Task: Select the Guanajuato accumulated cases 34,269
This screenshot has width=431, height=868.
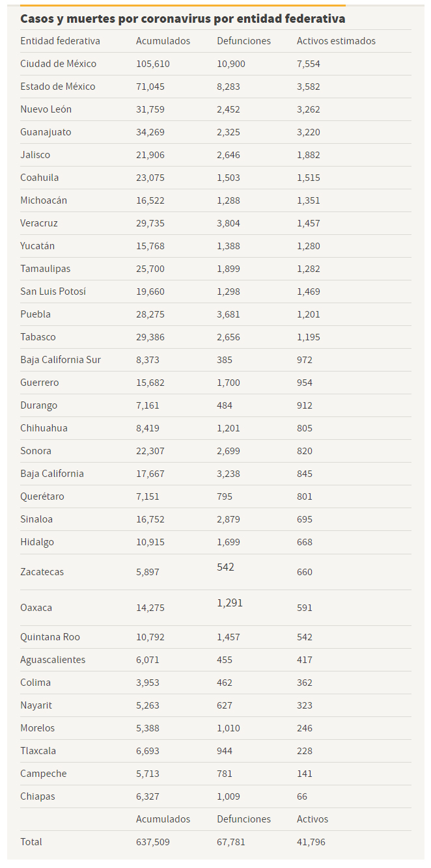Action: point(150,132)
